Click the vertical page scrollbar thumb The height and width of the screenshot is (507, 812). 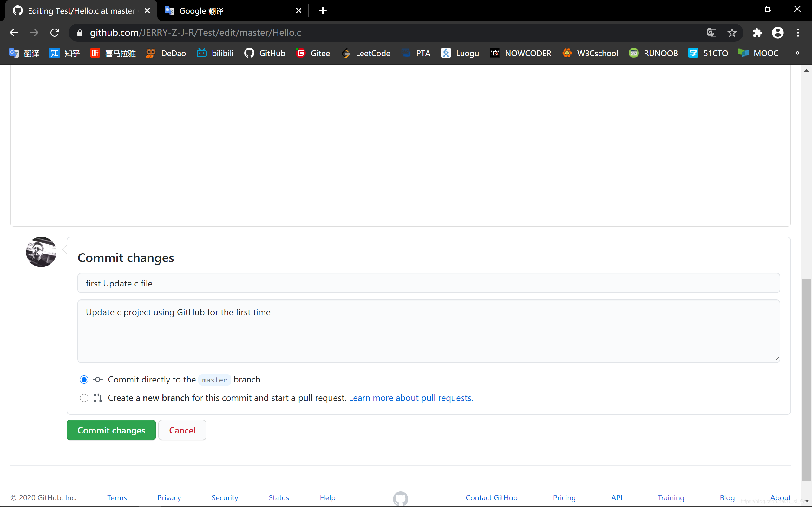click(806, 379)
